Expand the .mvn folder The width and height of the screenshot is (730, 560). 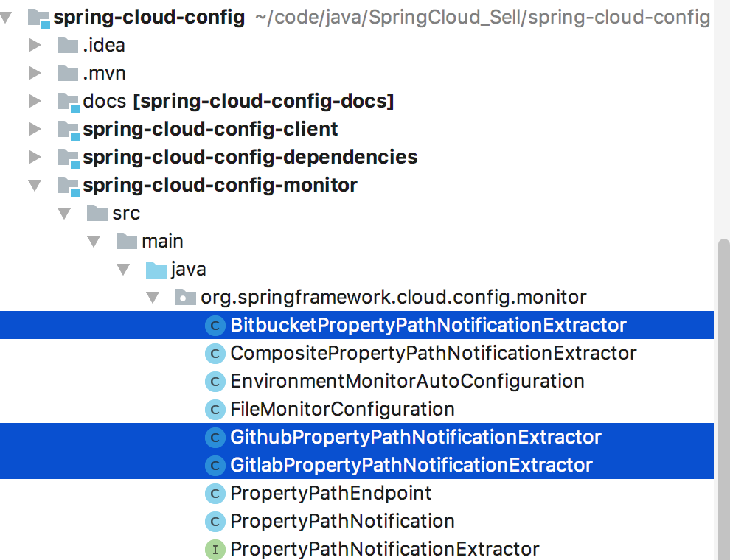(x=35, y=74)
